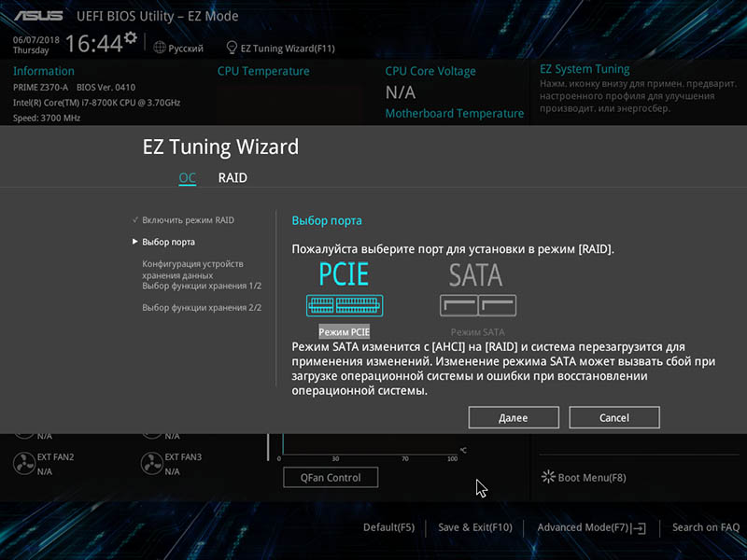Open the clock settings gear icon
This screenshot has width=747, height=560.
point(131,37)
